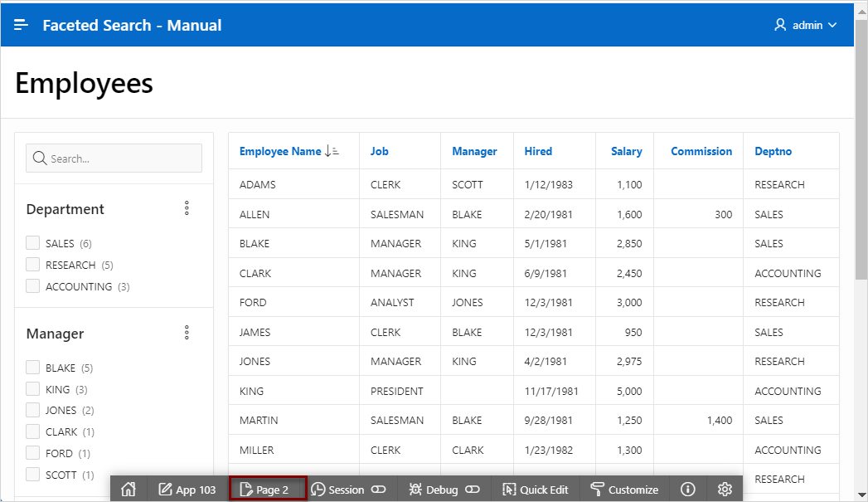This screenshot has height=502, width=868.
Task: Check the BLAKE manager checkbox
Action: tap(32, 368)
